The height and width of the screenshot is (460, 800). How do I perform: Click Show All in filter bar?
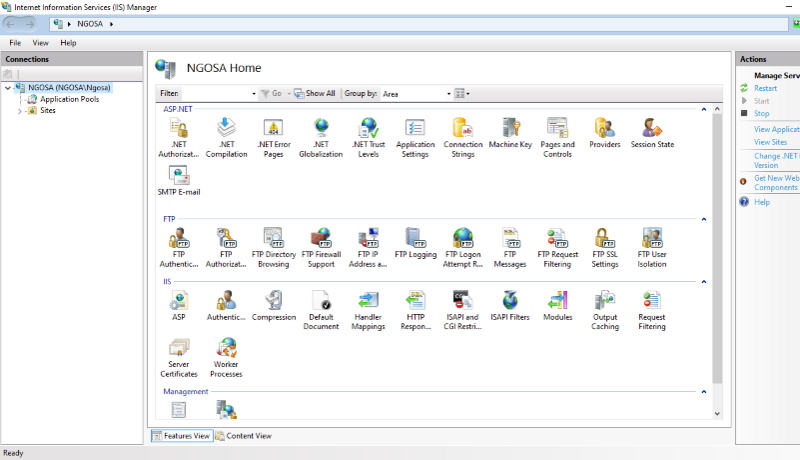pyautogui.click(x=315, y=93)
